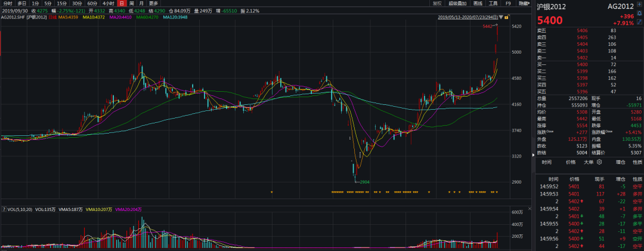
Task: Click the 总量 total volume 2557206
Action: tap(578, 99)
